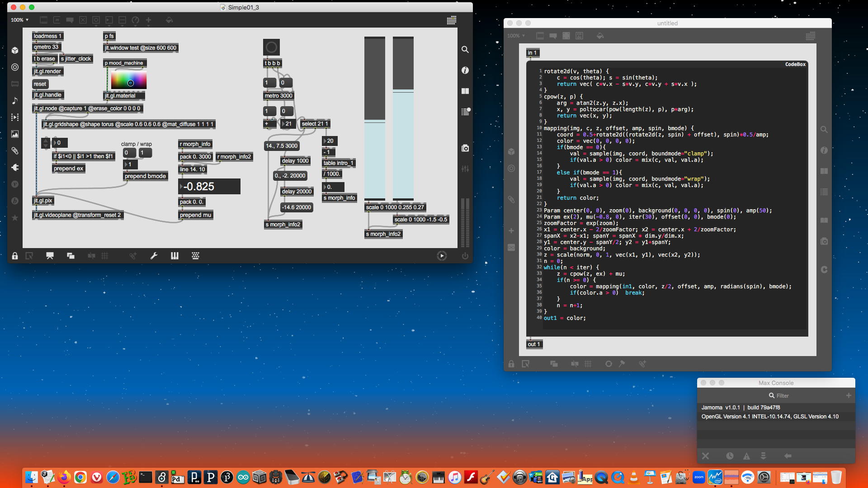Open zoom dropdown in untitled patcher
Viewport: 868px width, 488px height.
click(x=516, y=36)
